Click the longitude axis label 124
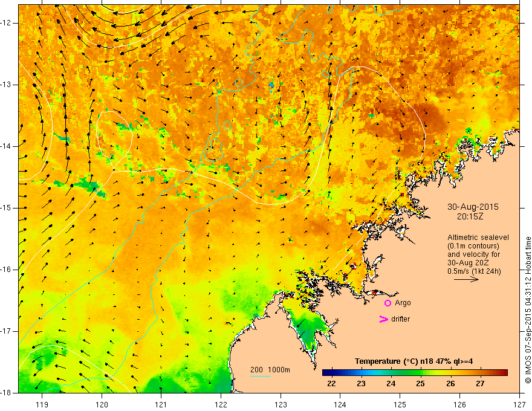532x411 pixels. [x=340, y=404]
